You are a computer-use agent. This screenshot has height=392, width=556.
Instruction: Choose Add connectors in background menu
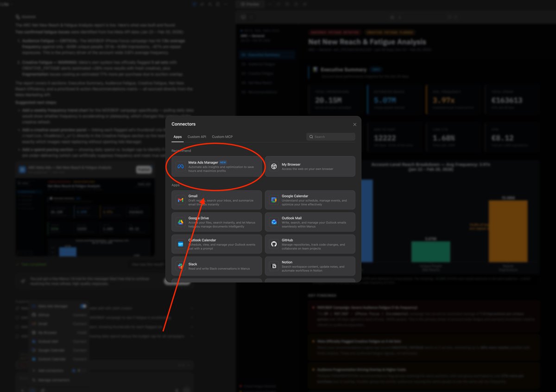[x=51, y=371]
